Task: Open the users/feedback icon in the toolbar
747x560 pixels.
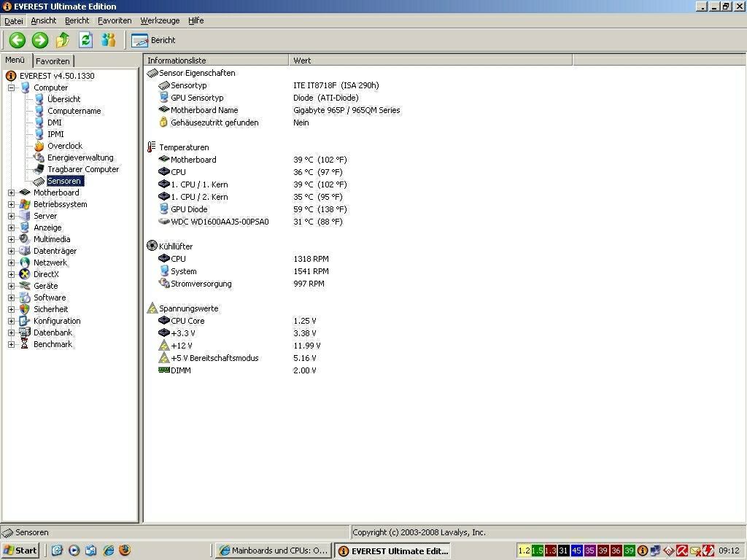Action: pyautogui.click(x=108, y=40)
